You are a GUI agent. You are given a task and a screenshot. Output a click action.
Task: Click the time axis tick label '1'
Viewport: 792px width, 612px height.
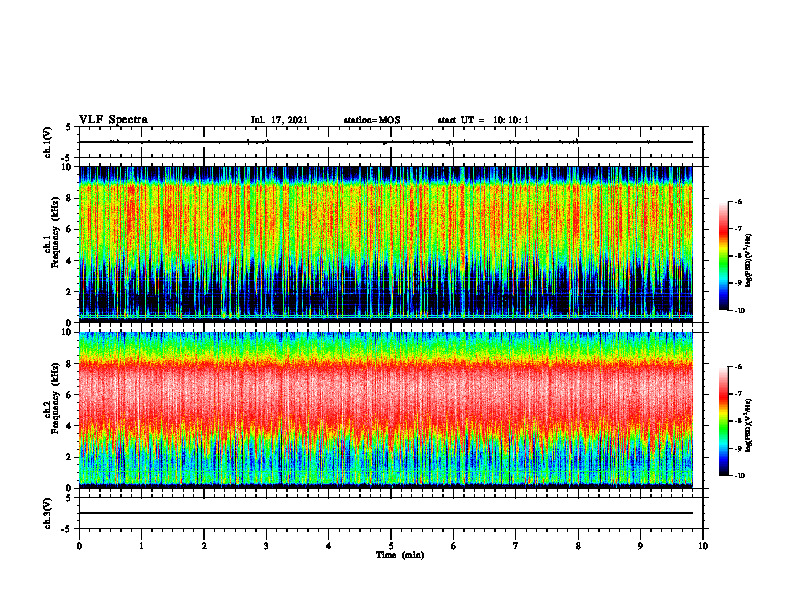click(x=141, y=546)
